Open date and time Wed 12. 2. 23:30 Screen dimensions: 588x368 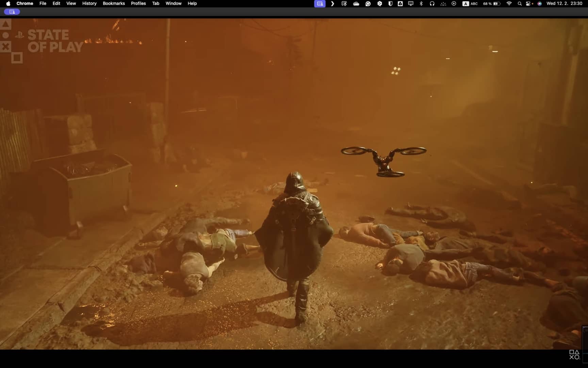(x=565, y=3)
